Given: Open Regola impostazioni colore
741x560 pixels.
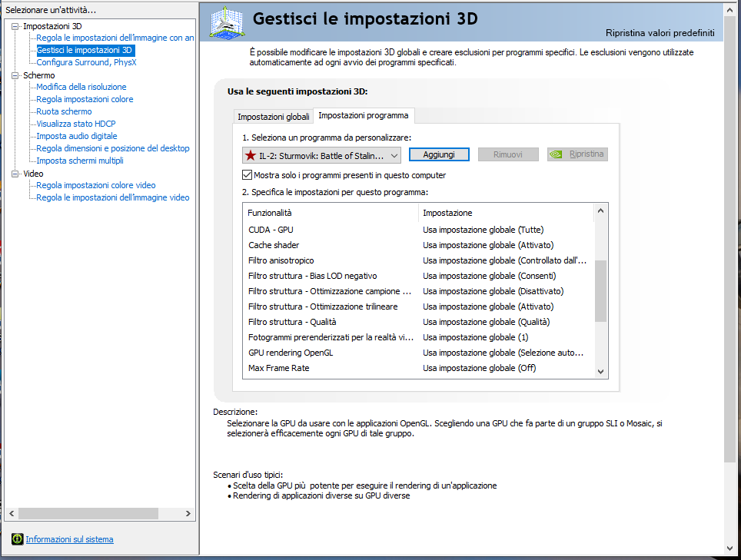Looking at the screenshot, I should [x=85, y=99].
